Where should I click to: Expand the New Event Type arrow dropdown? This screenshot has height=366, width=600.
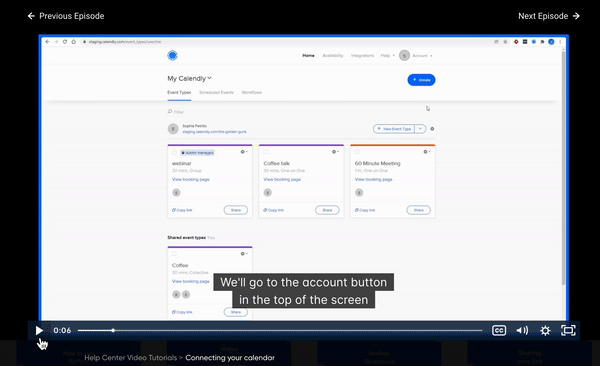(420, 129)
